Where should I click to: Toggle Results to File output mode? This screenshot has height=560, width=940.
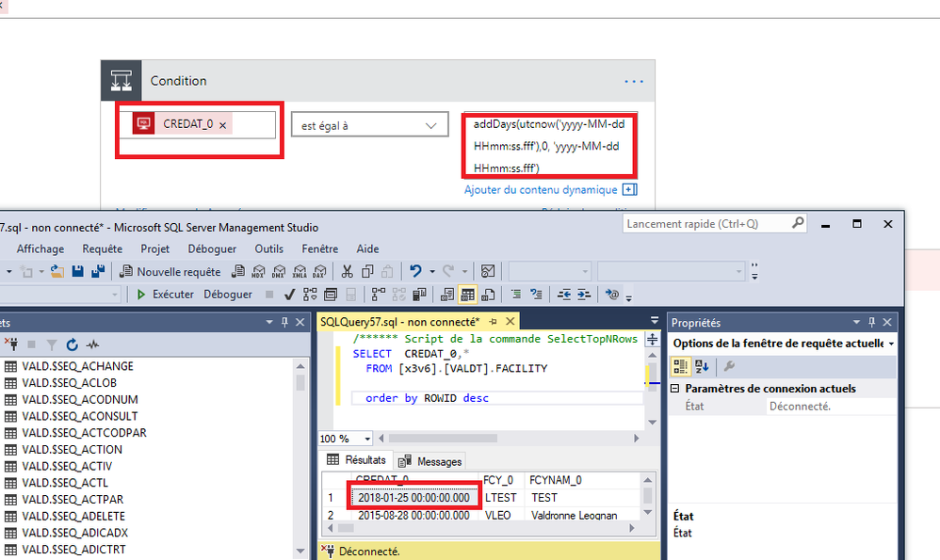(488, 294)
